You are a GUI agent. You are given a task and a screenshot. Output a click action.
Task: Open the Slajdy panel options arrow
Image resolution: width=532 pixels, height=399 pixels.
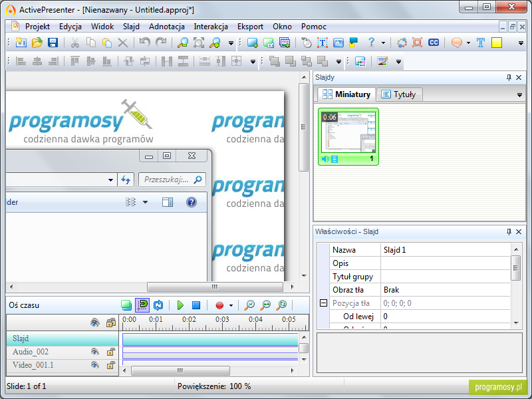coord(519,95)
